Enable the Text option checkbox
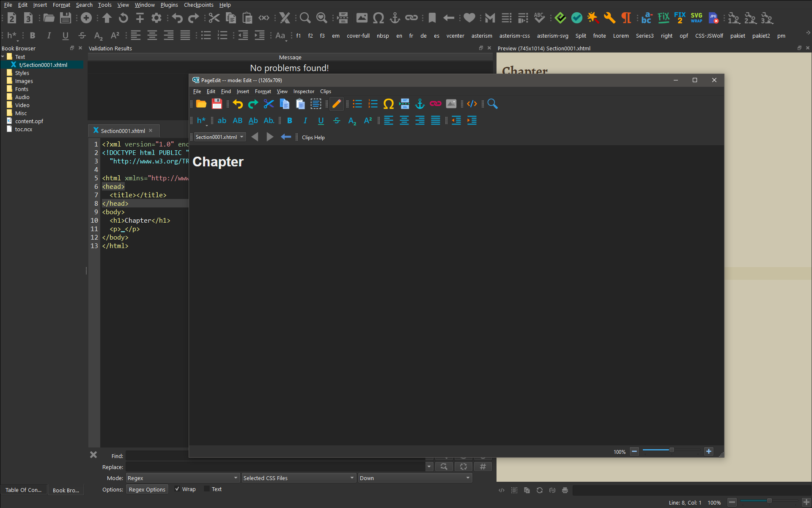 (x=207, y=489)
